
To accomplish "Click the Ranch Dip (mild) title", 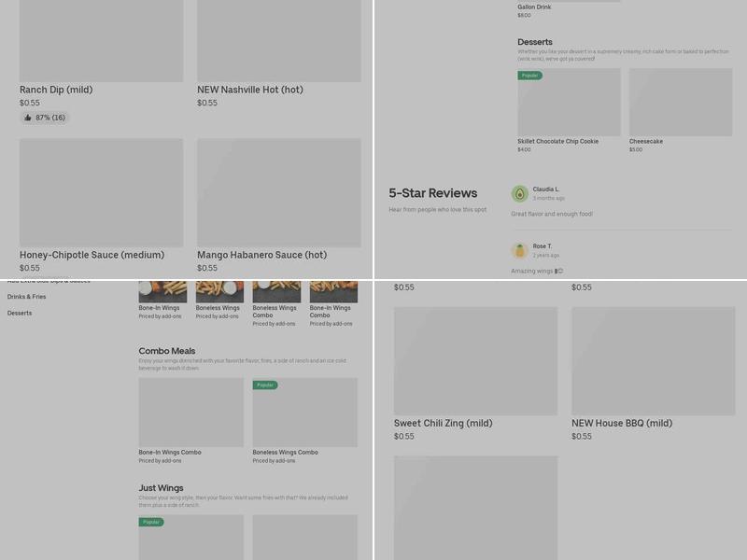I will coord(56,90).
